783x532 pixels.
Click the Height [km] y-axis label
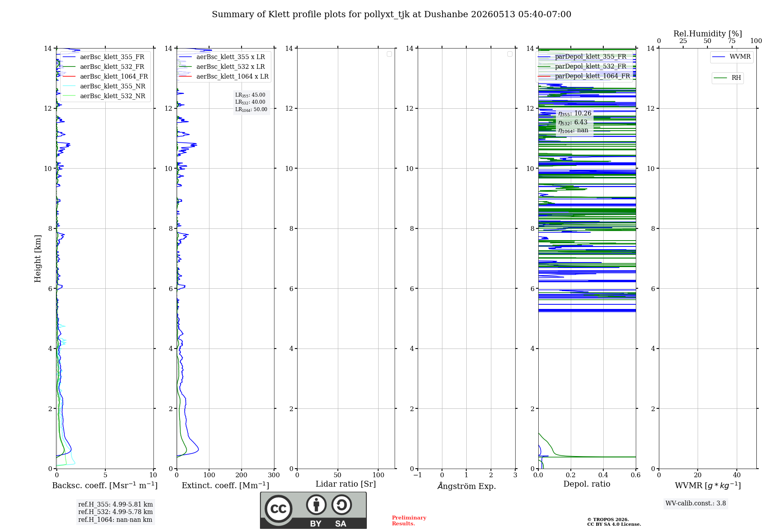(x=38, y=259)
